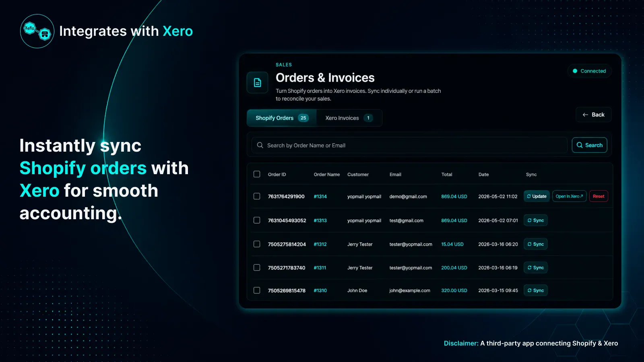Click order ID 7631045493052
Image resolution: width=644 pixels, height=362 pixels.
[287, 220]
